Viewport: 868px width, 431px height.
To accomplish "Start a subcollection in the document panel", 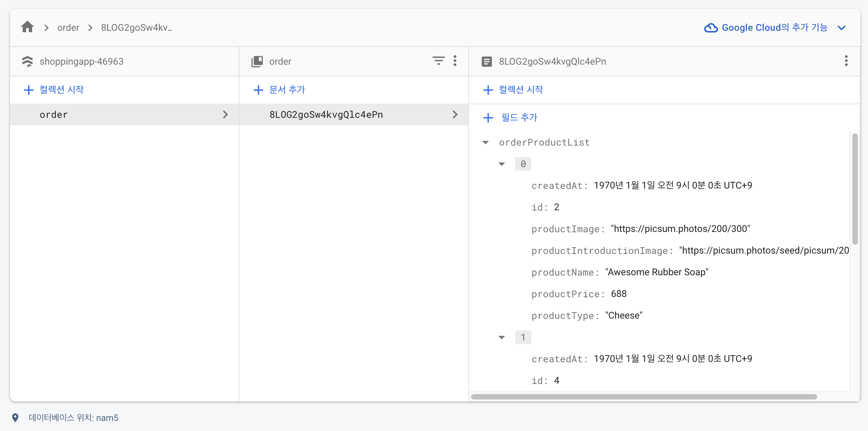I will pyautogui.click(x=513, y=90).
